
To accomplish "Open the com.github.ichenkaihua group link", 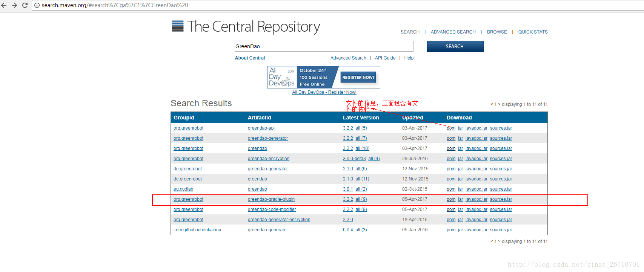I will [x=197, y=230].
